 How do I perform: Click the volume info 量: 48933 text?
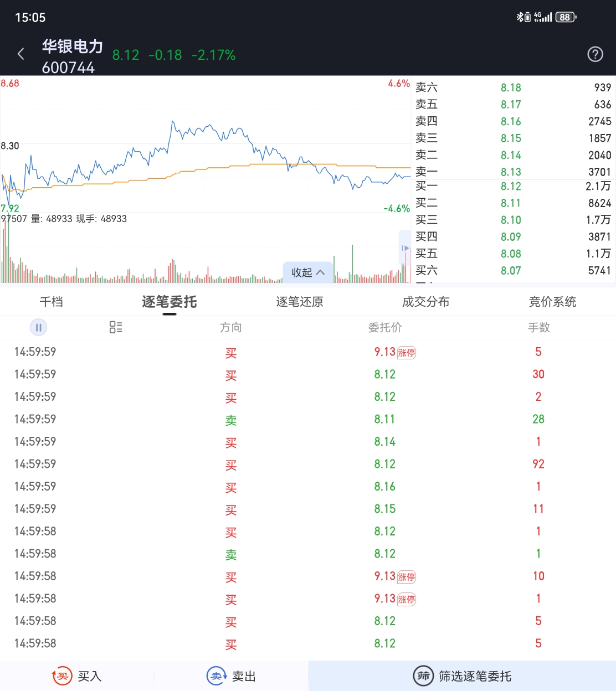[52, 219]
